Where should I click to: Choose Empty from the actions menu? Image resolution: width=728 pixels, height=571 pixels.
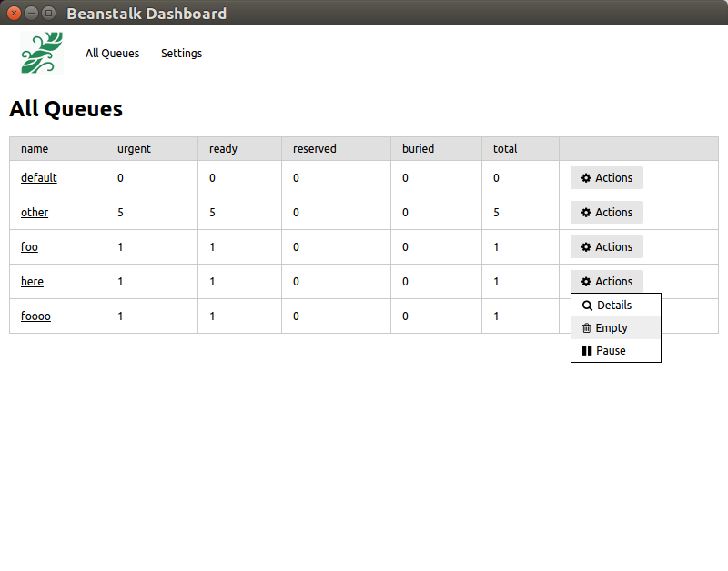pos(616,328)
